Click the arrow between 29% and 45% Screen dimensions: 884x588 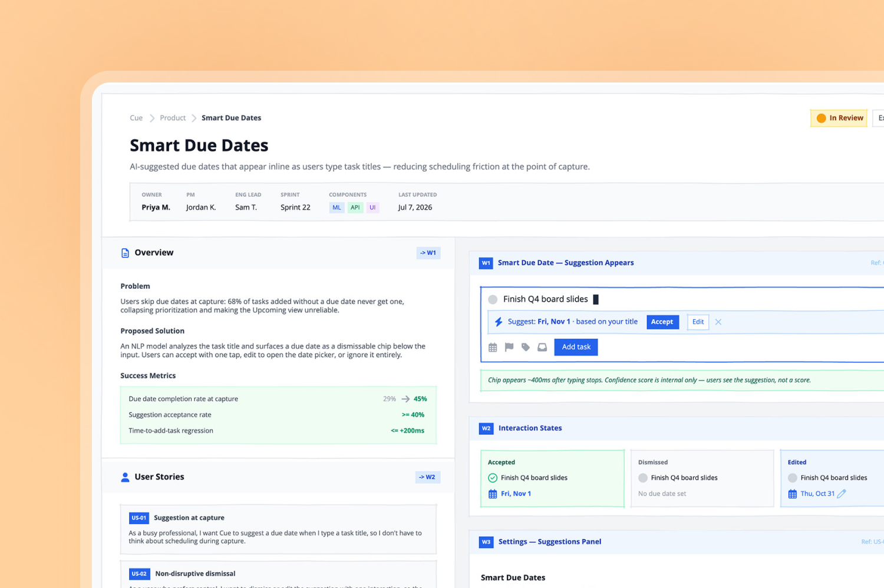(405, 399)
